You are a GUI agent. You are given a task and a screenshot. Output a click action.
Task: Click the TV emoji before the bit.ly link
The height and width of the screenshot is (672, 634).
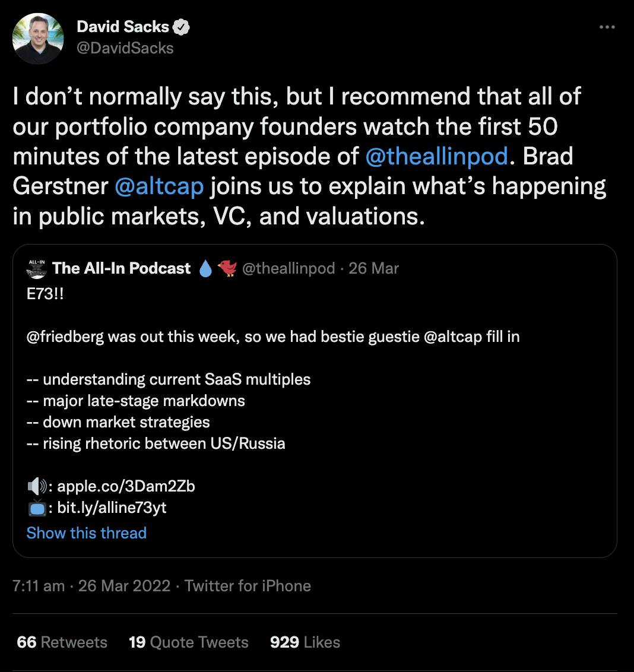tap(37, 508)
